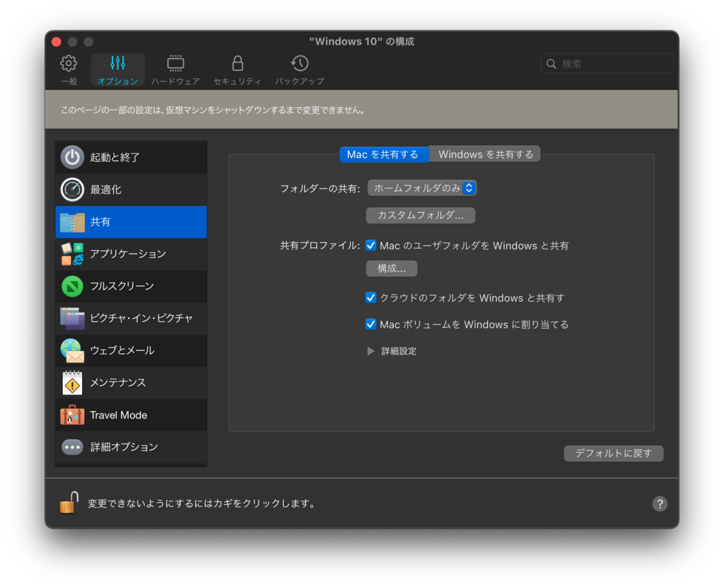Toggle クラウドのフォルダを Windows と共有 checkbox
The height and width of the screenshot is (588, 724).
tap(371, 297)
